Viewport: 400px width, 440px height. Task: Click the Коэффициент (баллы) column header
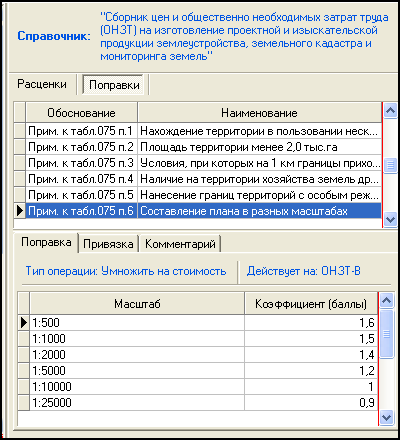[x=311, y=303]
